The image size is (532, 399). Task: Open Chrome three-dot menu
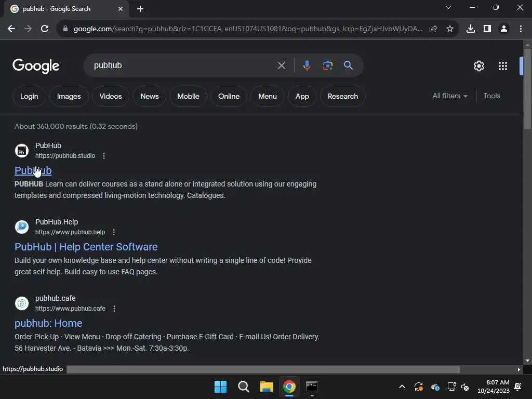(521, 29)
